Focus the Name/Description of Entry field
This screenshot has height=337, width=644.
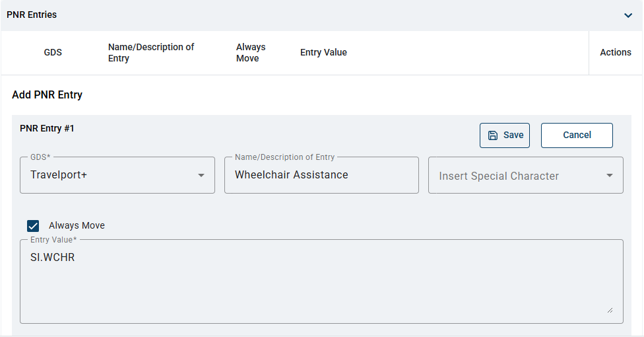pos(321,175)
